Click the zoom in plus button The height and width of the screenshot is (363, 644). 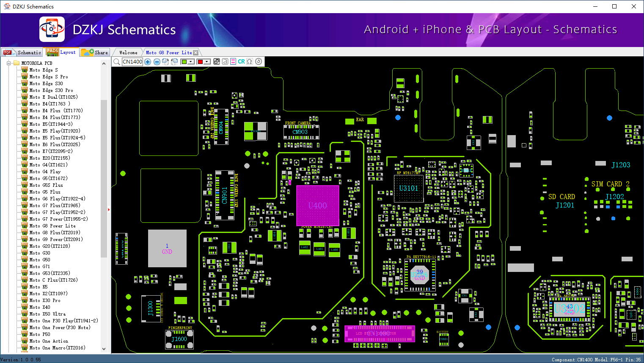tap(148, 62)
